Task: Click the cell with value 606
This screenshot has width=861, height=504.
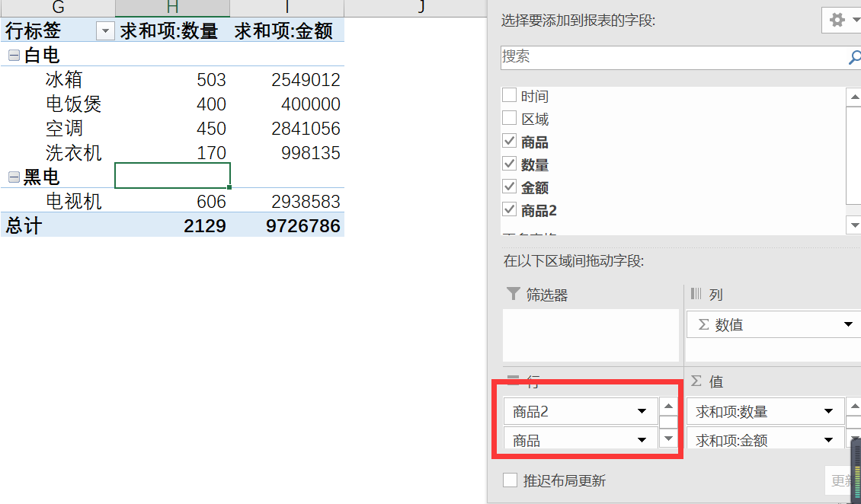Action: click(x=172, y=201)
